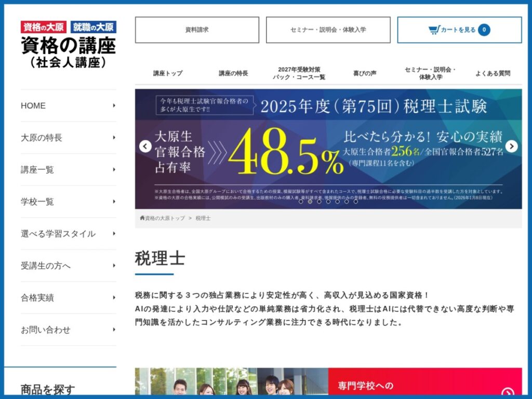Click the 資格の大原 red logo badge
The image size is (532, 399).
coord(44,27)
